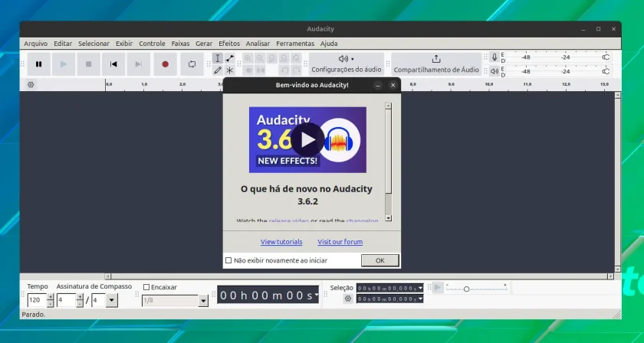Select the Selection (I-beam) tool
The height and width of the screenshot is (343, 644).
coord(218,58)
